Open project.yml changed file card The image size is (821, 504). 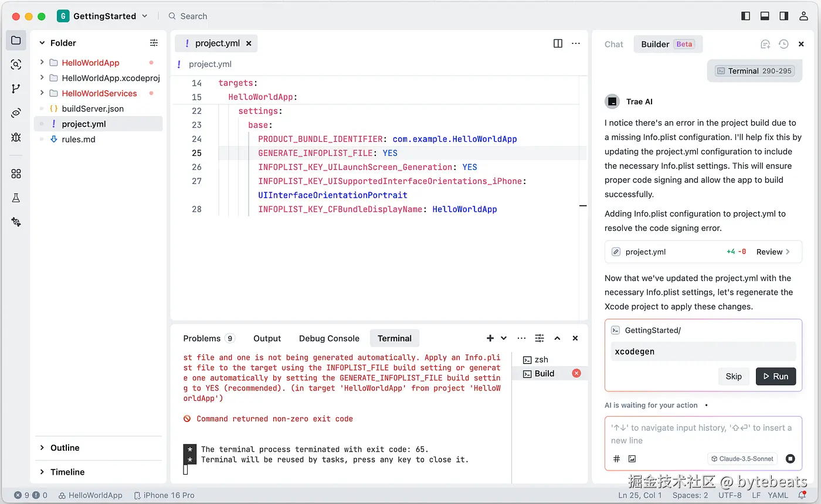703,252
